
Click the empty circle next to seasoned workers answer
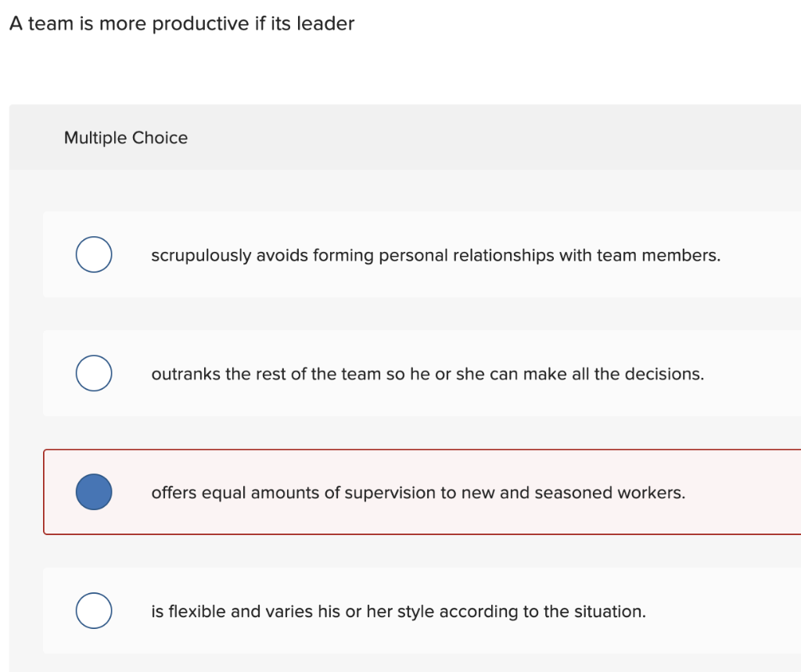pos(94,492)
